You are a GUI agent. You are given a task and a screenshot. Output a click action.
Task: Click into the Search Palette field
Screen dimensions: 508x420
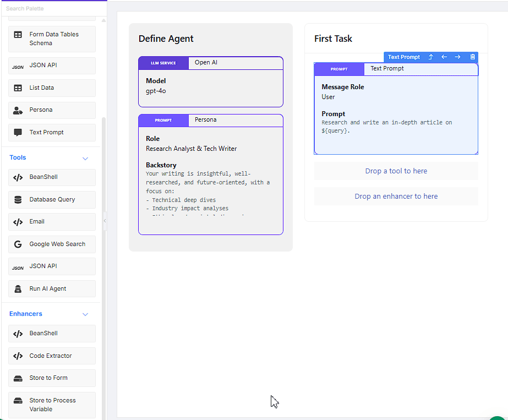[52, 9]
